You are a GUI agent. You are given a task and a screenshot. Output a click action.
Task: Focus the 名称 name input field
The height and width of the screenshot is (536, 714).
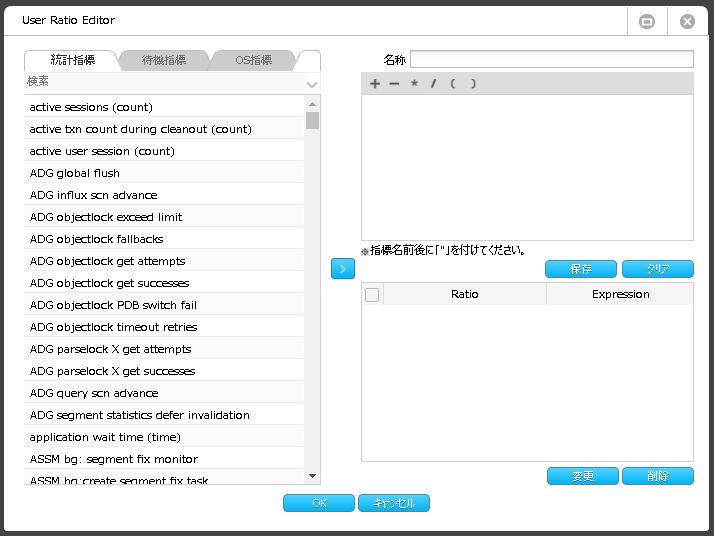click(552, 59)
